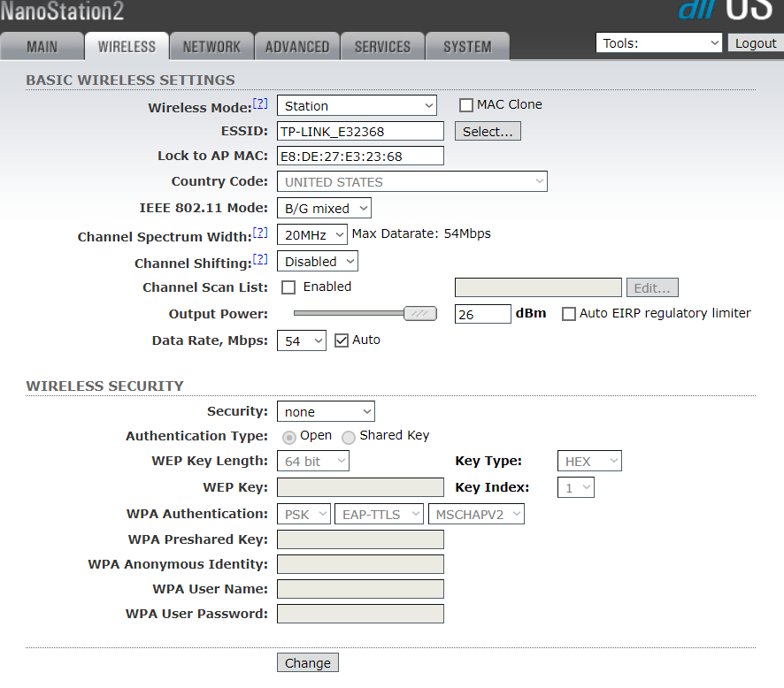Image resolution: width=784 pixels, height=688 pixels.
Task: Click the WEP Key field
Action: click(360, 487)
